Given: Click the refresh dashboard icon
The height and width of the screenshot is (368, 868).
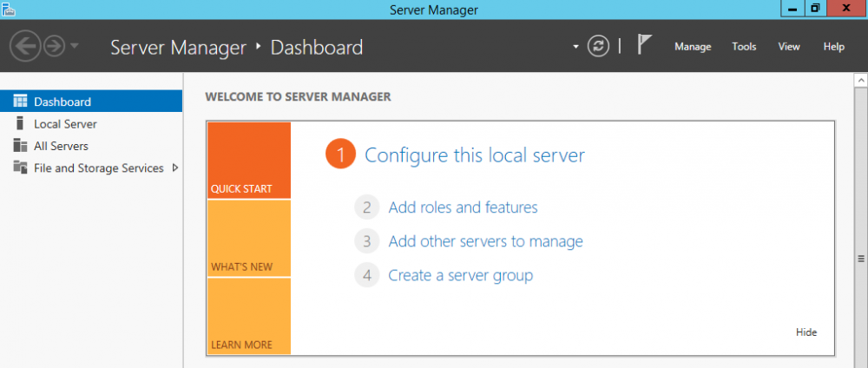Looking at the screenshot, I should click(x=598, y=46).
